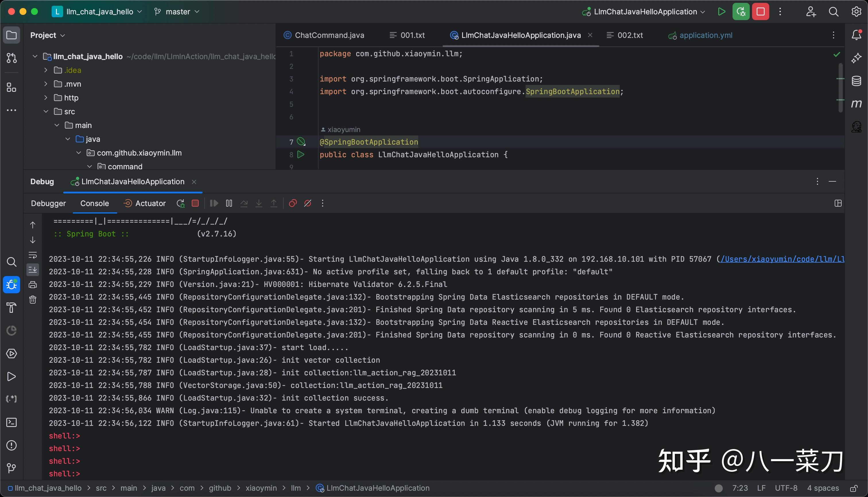The height and width of the screenshot is (497, 868).
Task: Toggle soft-wrap in console
Action: pos(33,255)
